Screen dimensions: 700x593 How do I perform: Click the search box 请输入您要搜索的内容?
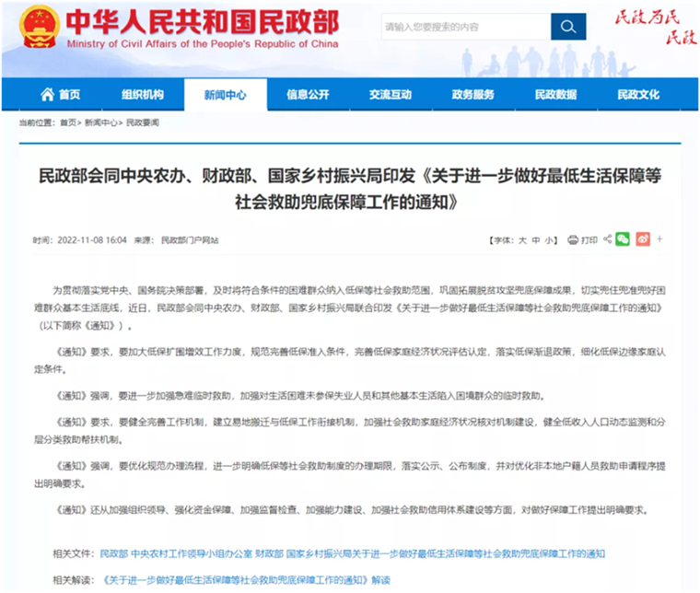point(466,27)
